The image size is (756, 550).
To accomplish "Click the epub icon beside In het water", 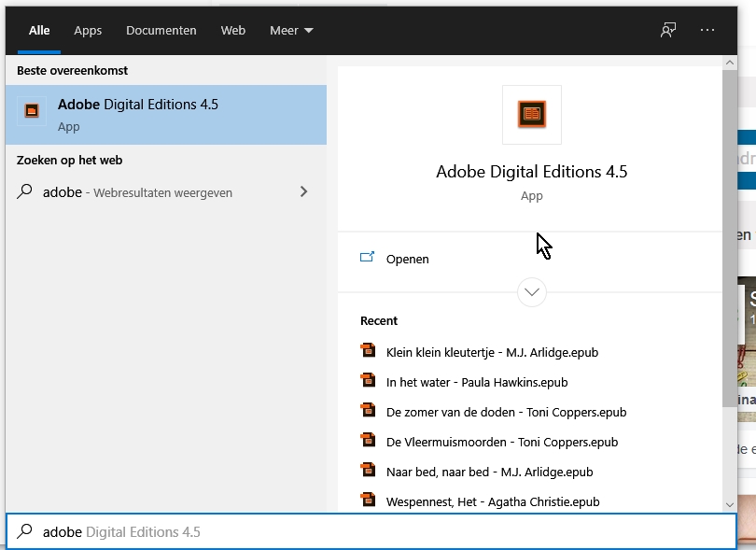I will 368,381.
